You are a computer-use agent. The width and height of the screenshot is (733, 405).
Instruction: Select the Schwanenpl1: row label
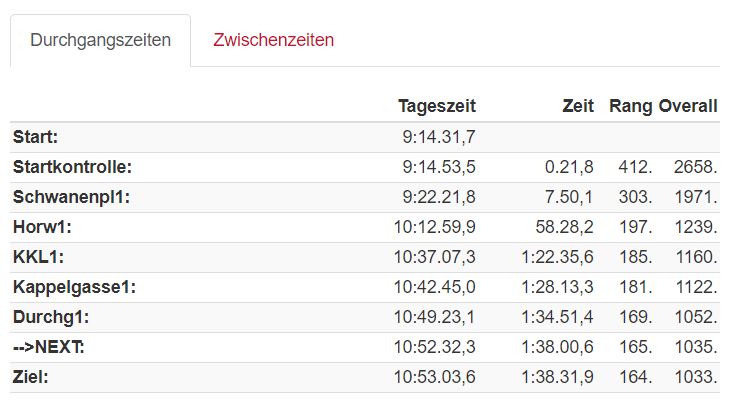tap(72, 197)
